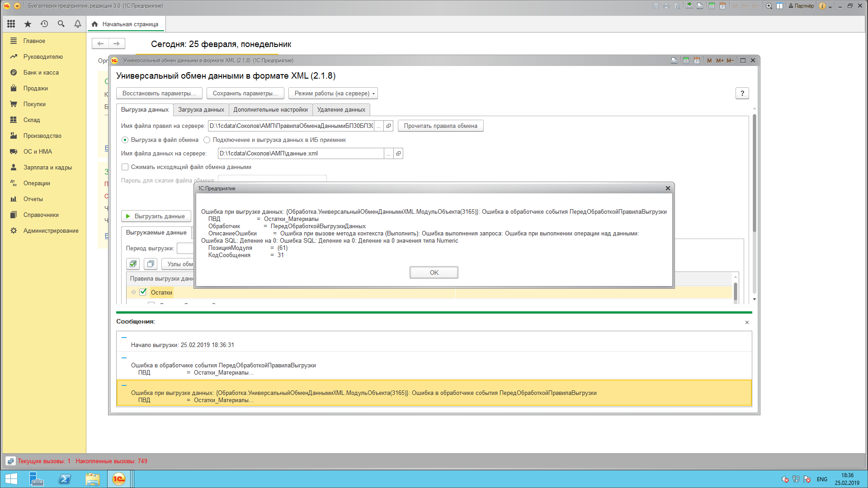
Task: Close the Сообщения panel
Action: click(x=747, y=322)
